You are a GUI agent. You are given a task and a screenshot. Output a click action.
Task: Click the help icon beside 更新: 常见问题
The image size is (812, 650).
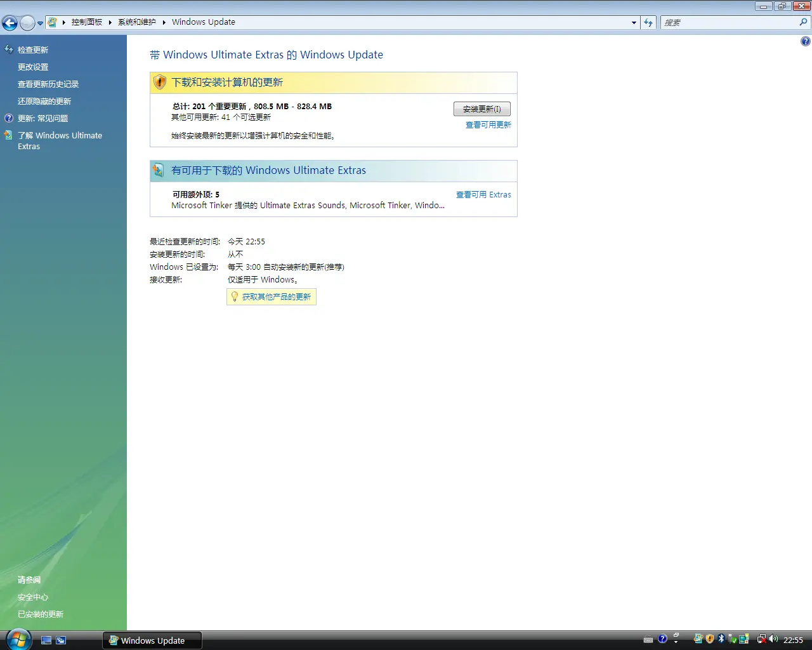tap(9, 118)
